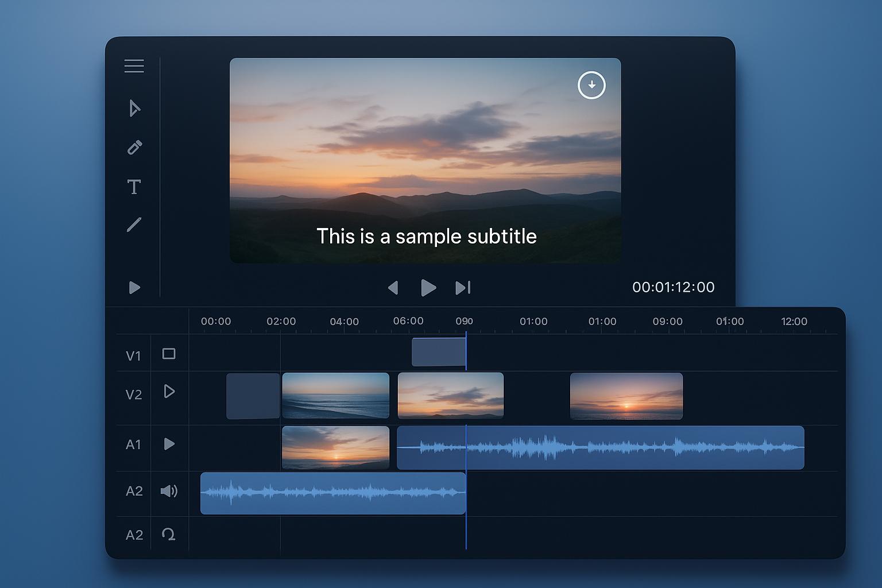Click the sample subtitle text in preview
Viewport: 882px width, 588px height.
coord(427,236)
